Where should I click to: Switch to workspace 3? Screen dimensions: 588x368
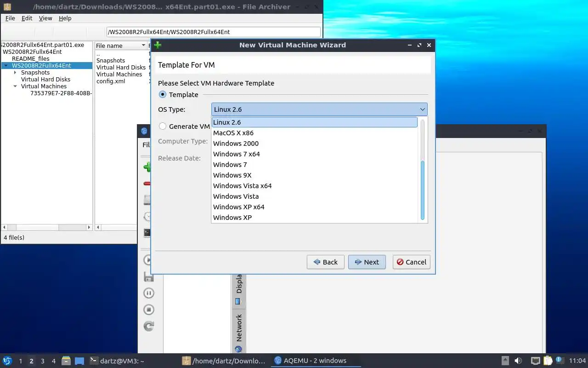pos(42,361)
